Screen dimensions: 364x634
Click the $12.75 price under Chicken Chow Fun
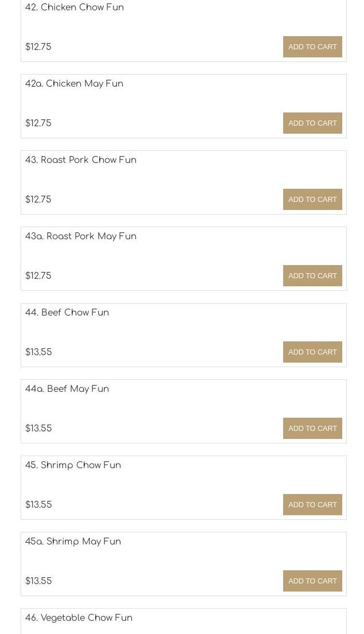coord(38,47)
